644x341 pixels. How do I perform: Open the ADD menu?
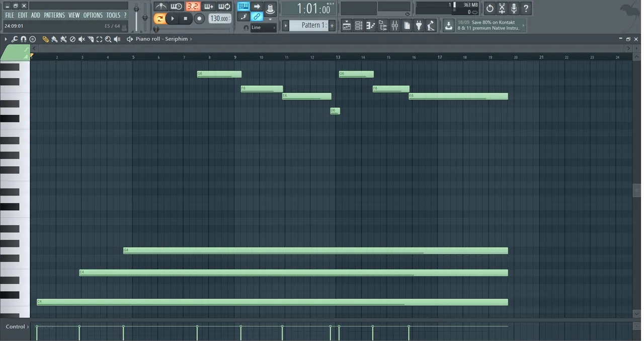[x=35, y=15]
